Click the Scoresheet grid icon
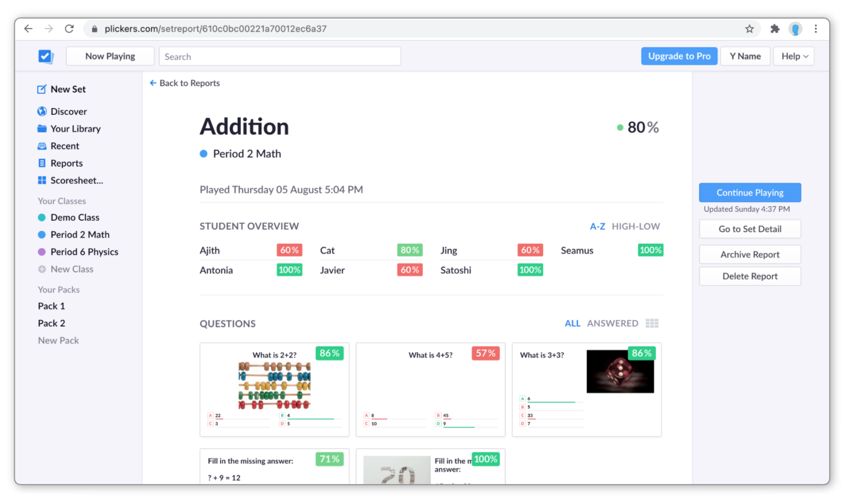The width and height of the screenshot is (848, 504). (x=42, y=180)
